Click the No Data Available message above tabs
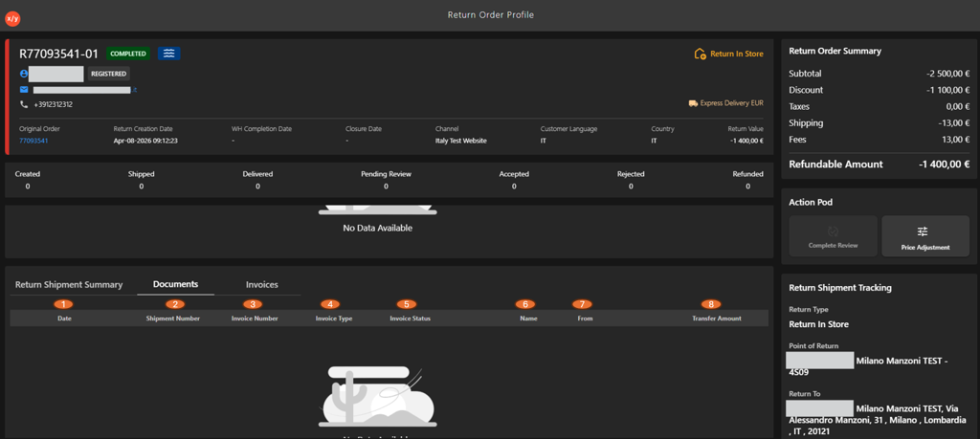This screenshot has height=439, width=980. [377, 228]
